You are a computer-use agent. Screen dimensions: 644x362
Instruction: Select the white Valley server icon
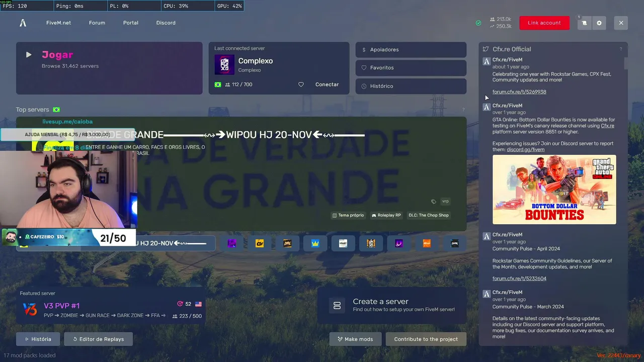(343, 243)
